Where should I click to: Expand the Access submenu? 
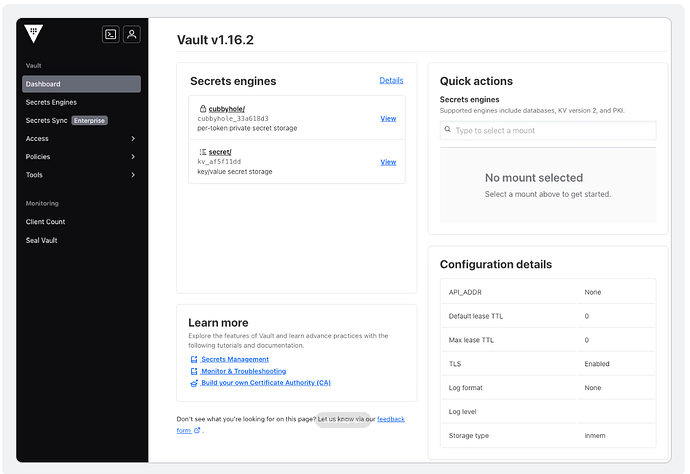pyautogui.click(x=133, y=139)
